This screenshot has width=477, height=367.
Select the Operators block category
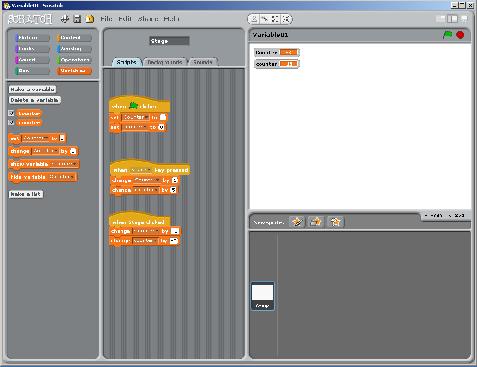click(74, 60)
